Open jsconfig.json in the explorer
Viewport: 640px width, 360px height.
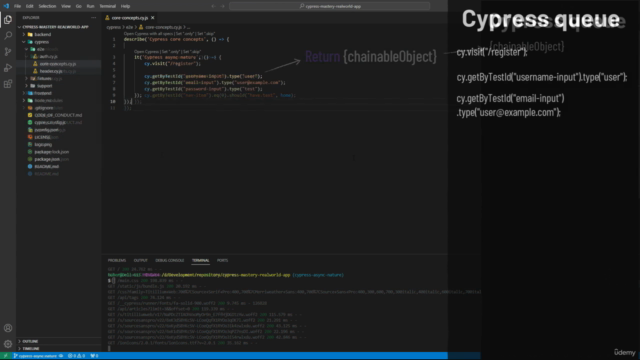coord(46,130)
